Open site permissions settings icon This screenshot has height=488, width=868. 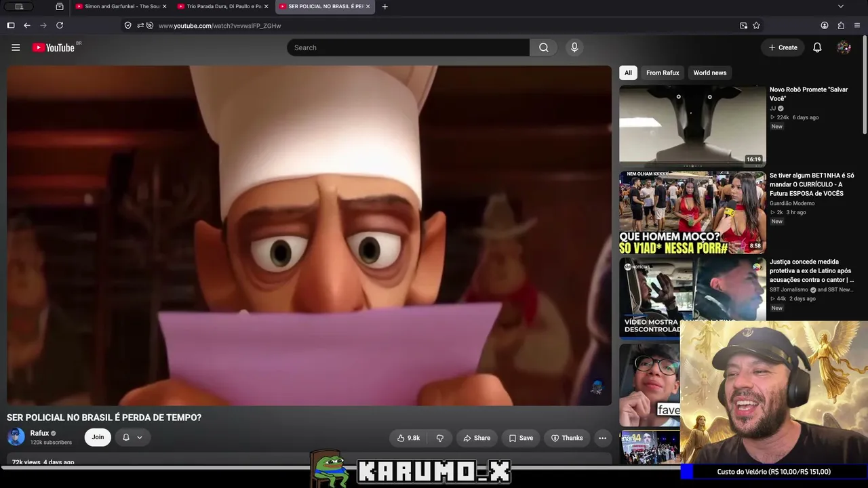[x=140, y=25]
